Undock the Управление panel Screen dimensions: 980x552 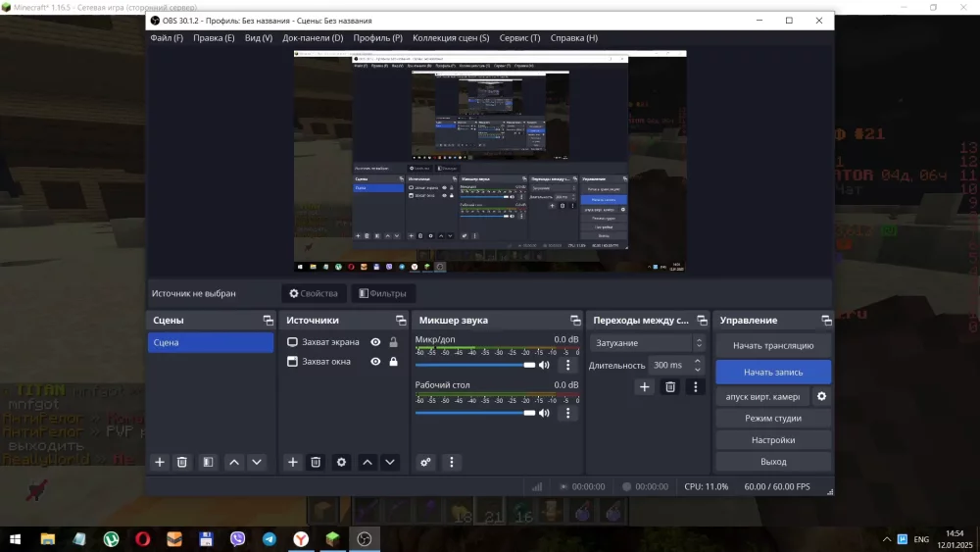826,320
